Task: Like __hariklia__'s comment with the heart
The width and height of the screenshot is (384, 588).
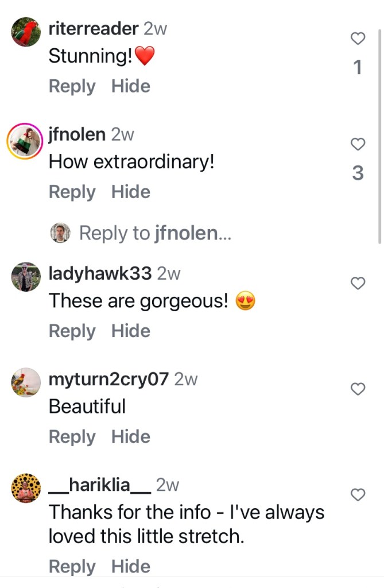Action: tap(358, 494)
